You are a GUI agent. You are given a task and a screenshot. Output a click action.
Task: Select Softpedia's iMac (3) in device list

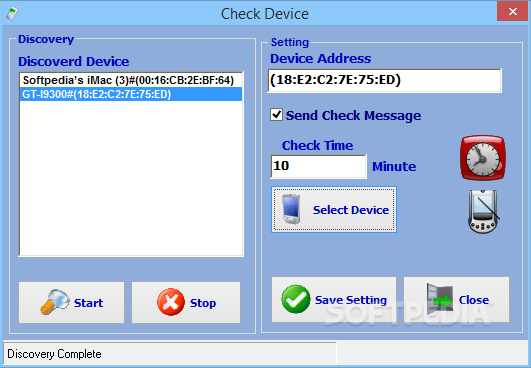(x=131, y=80)
